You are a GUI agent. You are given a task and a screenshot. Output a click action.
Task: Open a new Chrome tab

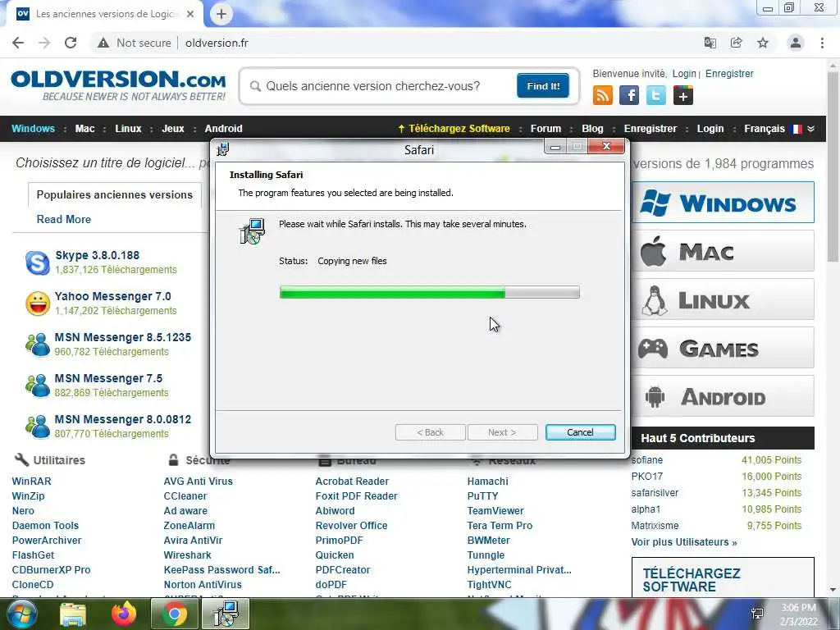coord(221,14)
